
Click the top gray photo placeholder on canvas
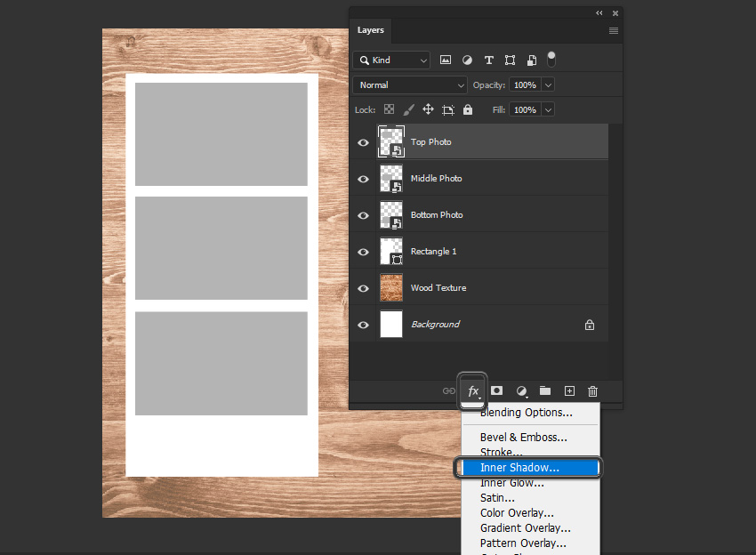click(x=221, y=134)
